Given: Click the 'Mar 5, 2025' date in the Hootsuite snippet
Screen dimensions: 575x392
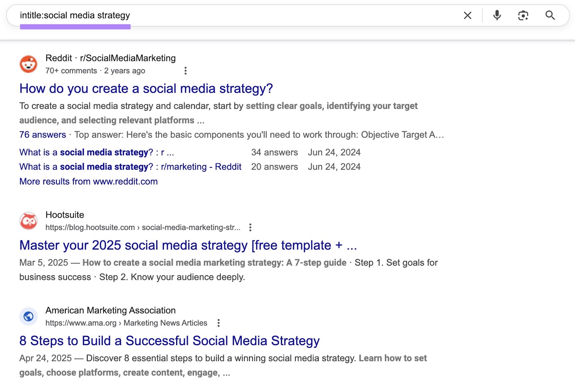Looking at the screenshot, I should pos(44,263).
